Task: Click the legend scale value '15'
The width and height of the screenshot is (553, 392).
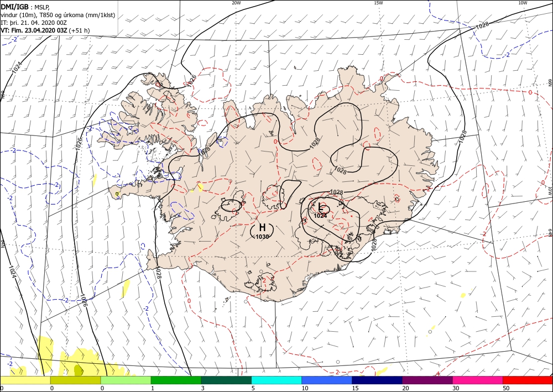Action: click(355, 388)
